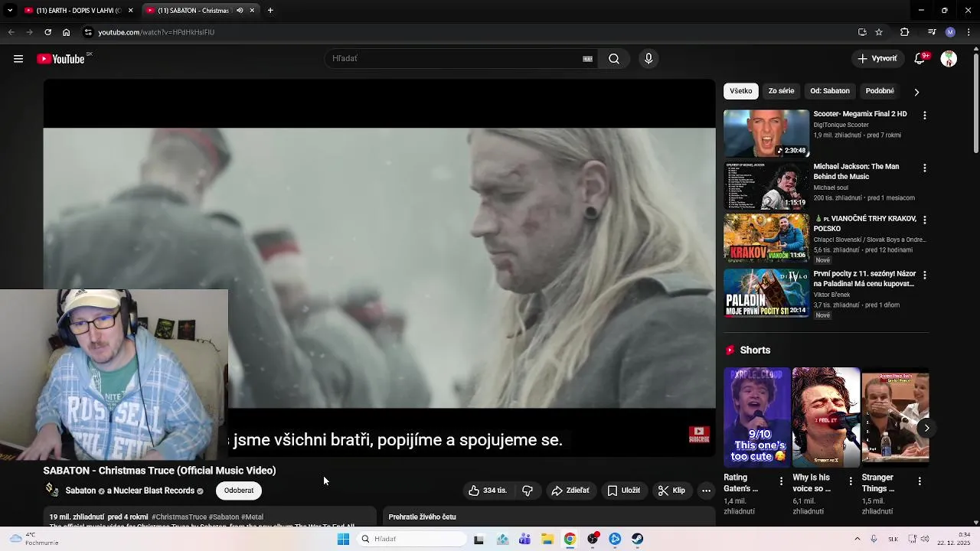Open the on-screen keyboard icon in search

click(x=587, y=59)
